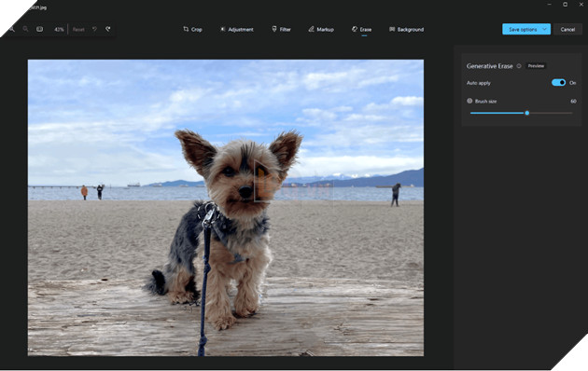Click the Brush size slider handle
588x371 pixels.
[x=527, y=113]
